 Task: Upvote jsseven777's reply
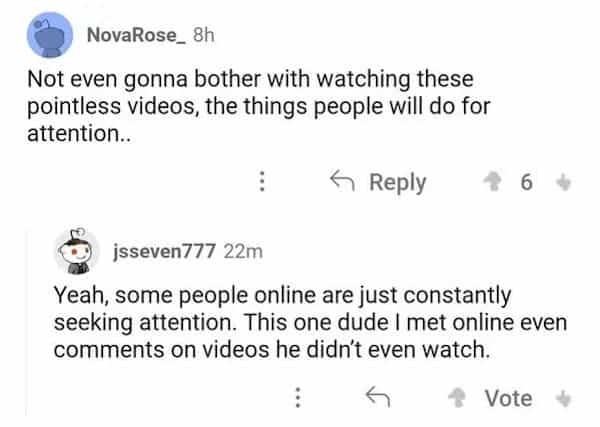tap(458, 398)
